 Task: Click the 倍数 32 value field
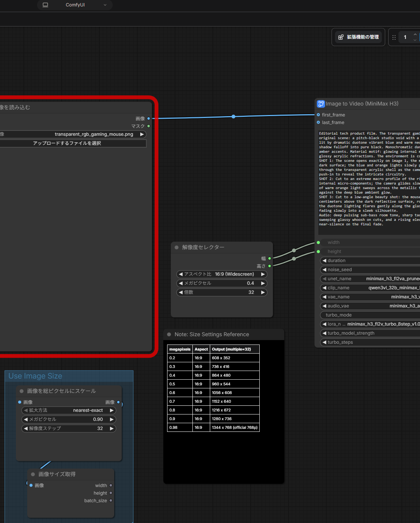coord(222,292)
